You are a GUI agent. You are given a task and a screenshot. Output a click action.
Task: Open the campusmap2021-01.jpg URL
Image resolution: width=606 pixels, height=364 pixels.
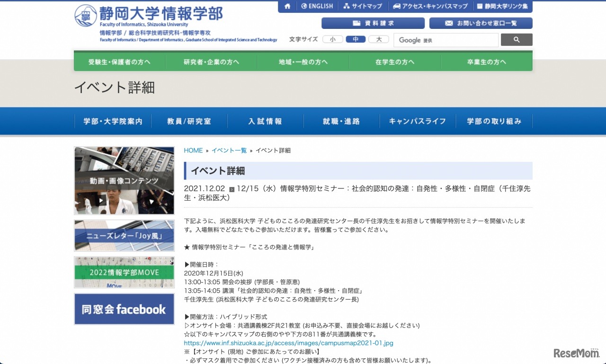(289, 343)
